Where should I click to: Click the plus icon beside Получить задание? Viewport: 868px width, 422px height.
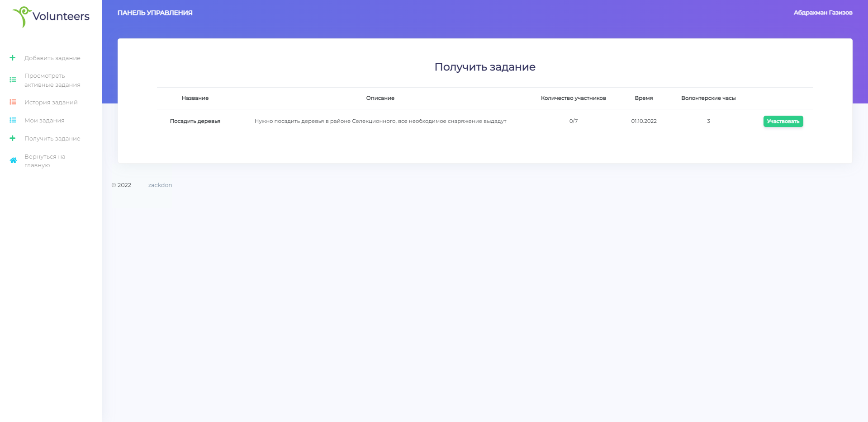point(13,138)
